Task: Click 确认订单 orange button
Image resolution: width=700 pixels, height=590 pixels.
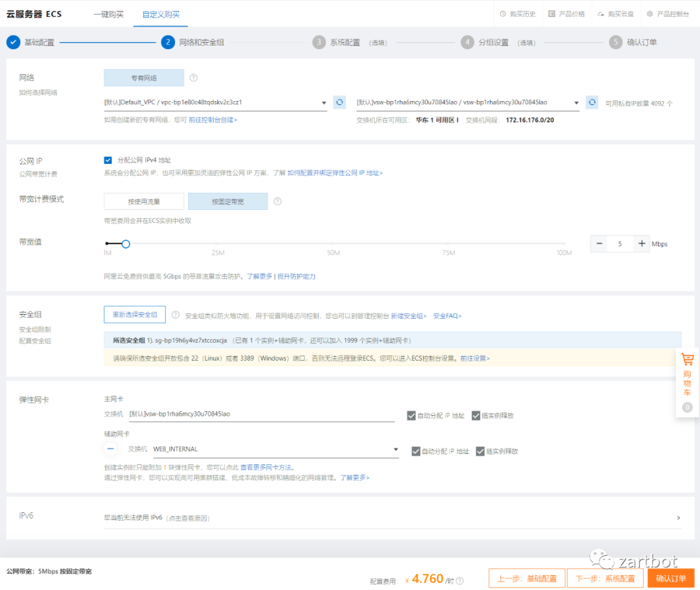Action: point(671,578)
